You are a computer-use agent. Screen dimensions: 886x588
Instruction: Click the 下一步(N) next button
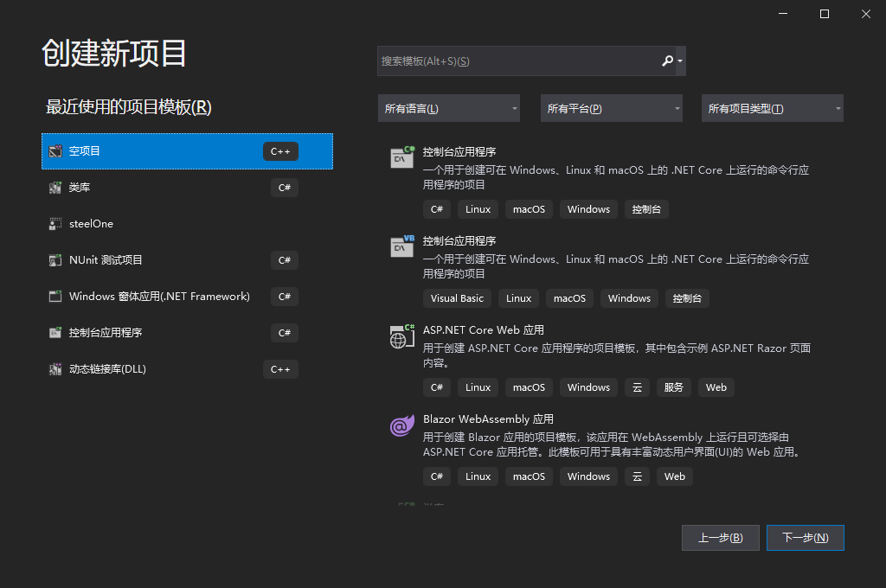coord(806,538)
